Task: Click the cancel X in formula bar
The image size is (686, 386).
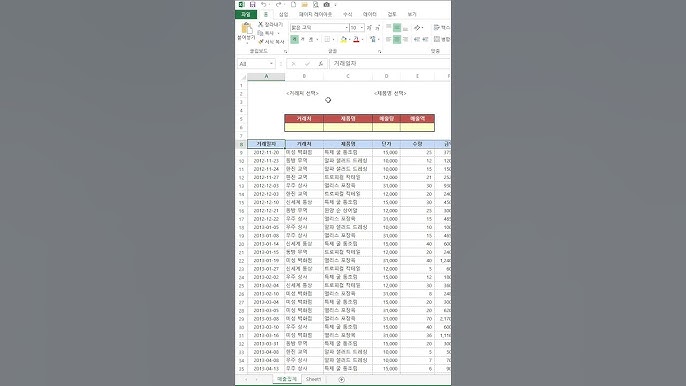Action: (x=294, y=64)
